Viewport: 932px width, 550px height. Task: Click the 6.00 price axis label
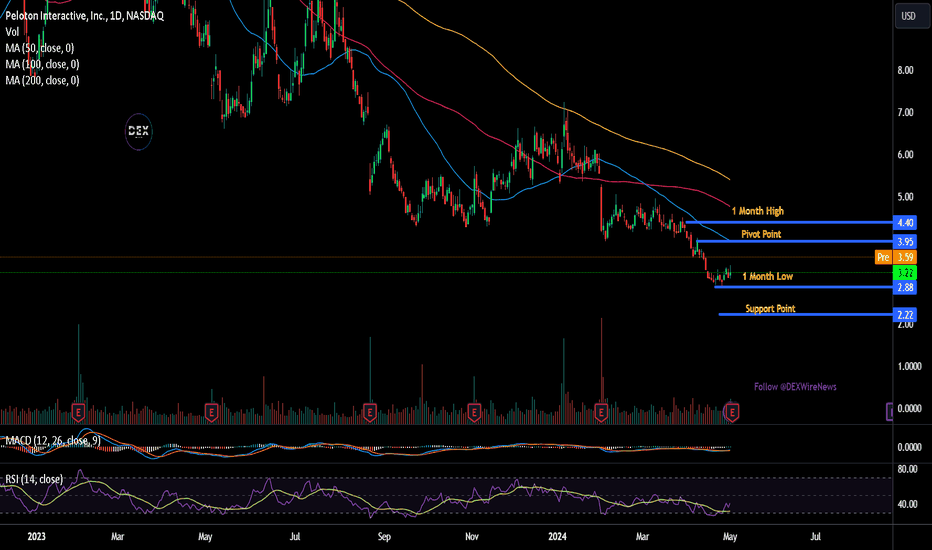(905, 155)
